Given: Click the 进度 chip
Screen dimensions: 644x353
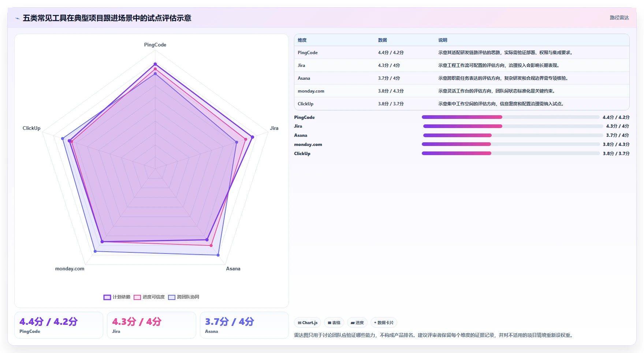Looking at the screenshot, I should click(357, 323).
